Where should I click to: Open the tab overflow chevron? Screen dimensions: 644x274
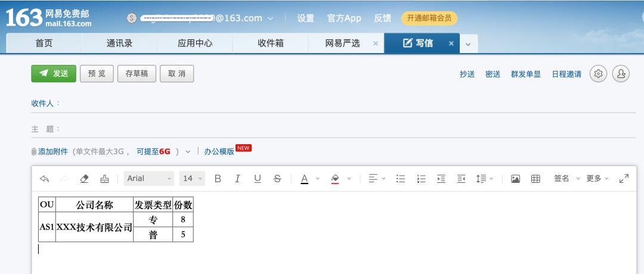coord(468,44)
